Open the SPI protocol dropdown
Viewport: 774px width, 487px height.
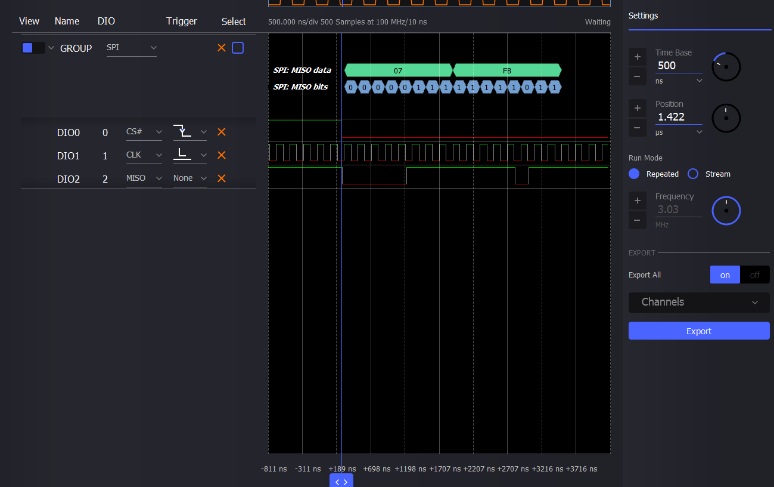pos(131,48)
